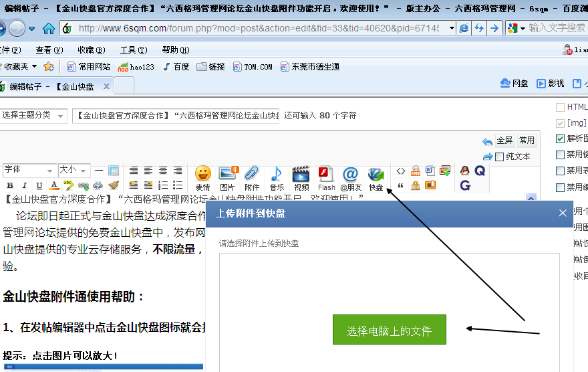The height and width of the screenshot is (372, 588).
Task: Click the browser URL address field
Action: [x=259, y=28]
